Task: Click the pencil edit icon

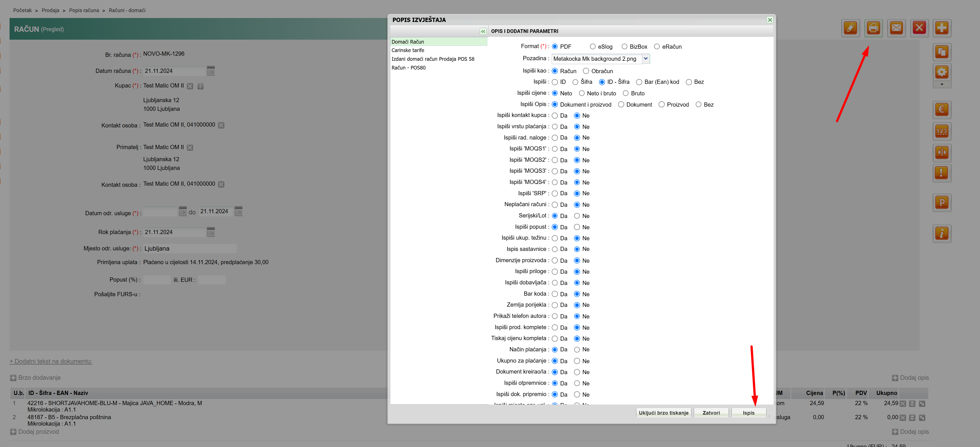Action: (x=850, y=28)
